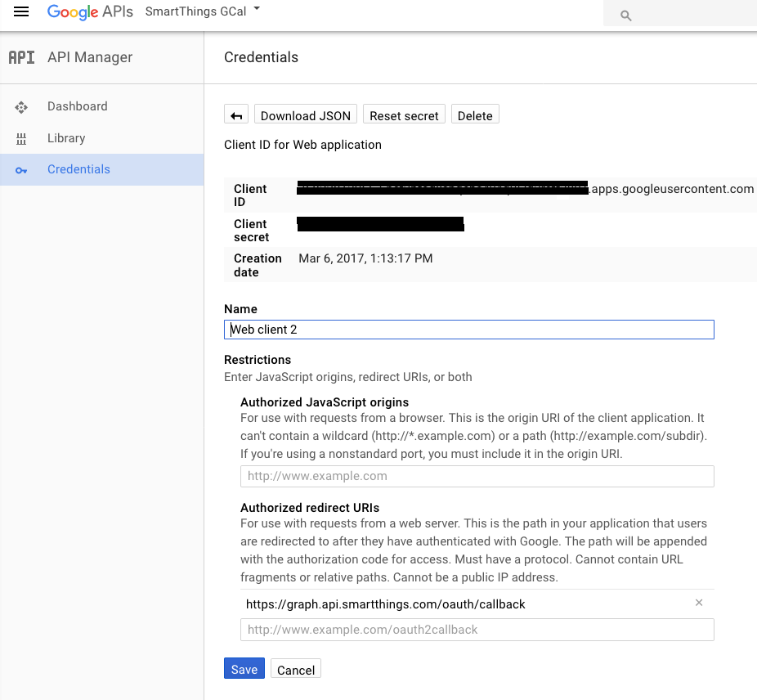Remove the smartthings redirect URI
The height and width of the screenshot is (700, 757).
point(698,603)
